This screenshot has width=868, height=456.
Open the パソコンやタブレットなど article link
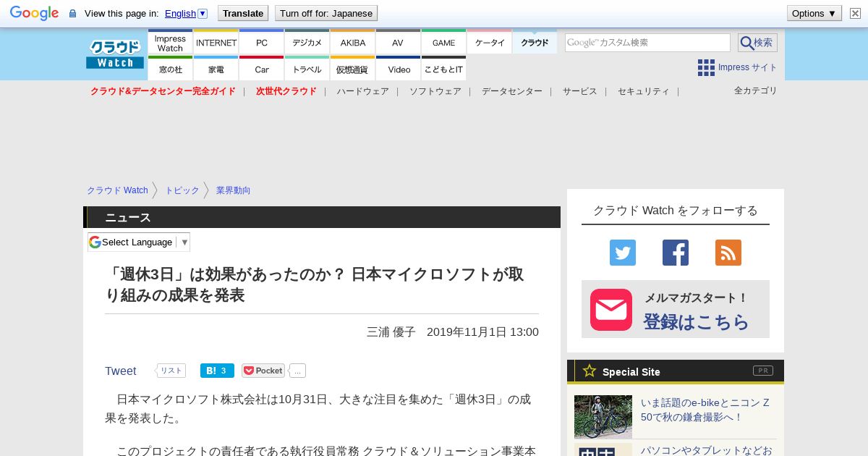click(707, 450)
